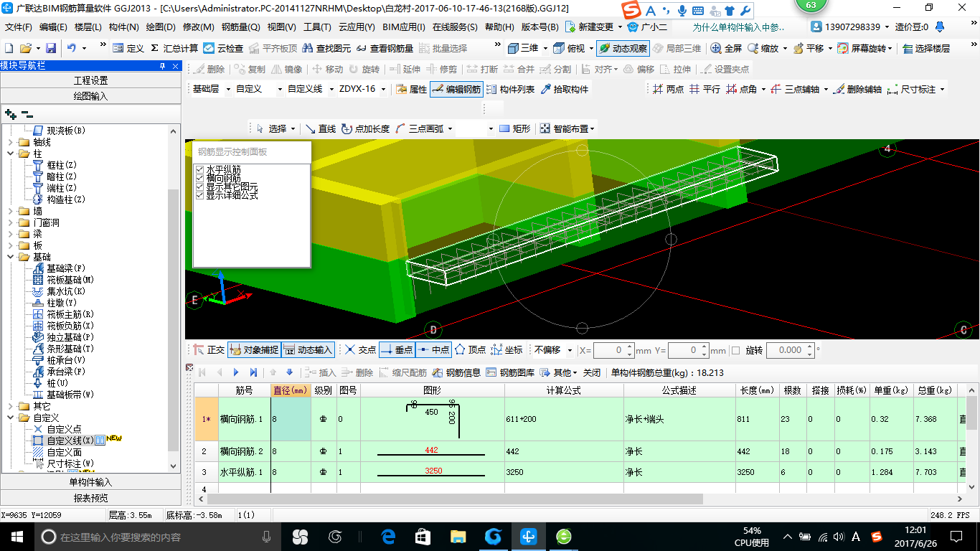Screen dimensions: 980x551
Task: Select the 直线 line drawing tool
Action: [x=321, y=128]
